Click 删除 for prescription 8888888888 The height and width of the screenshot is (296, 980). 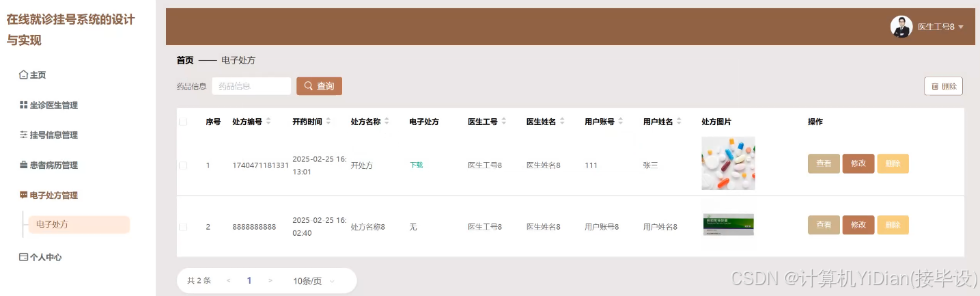click(x=893, y=225)
